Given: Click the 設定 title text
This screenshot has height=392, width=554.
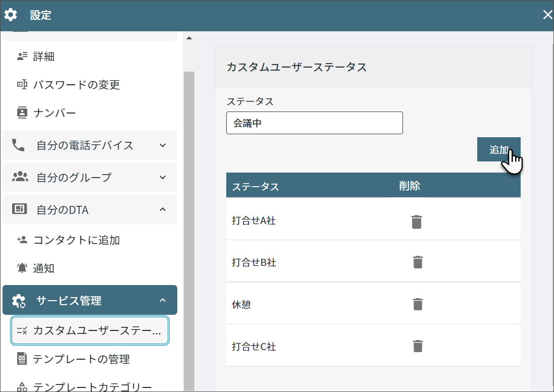Looking at the screenshot, I should 40,15.
